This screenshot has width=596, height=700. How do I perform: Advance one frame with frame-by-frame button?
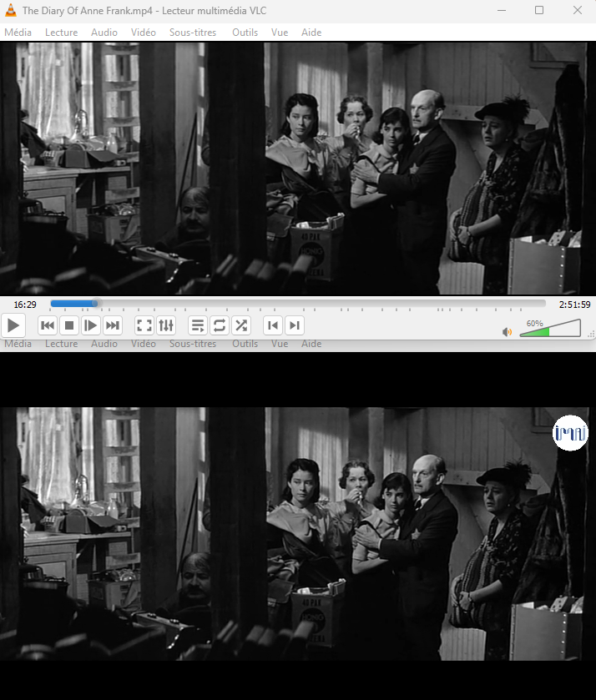[90, 325]
